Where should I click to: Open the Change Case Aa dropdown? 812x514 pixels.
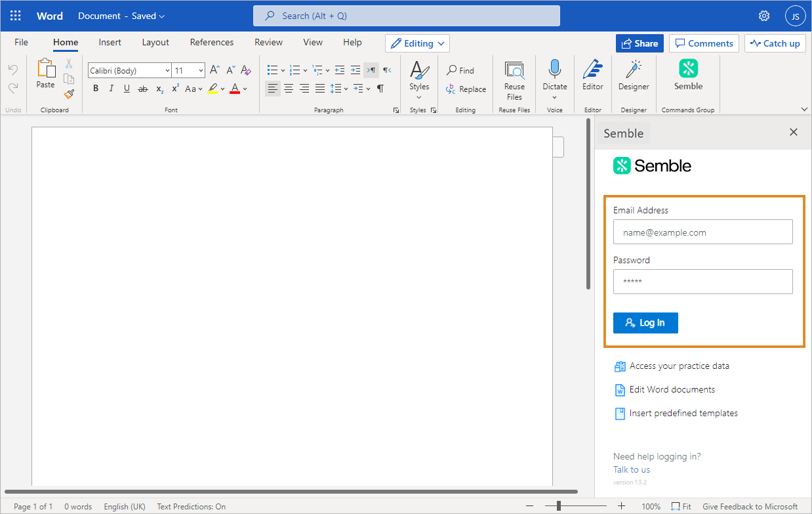pyautogui.click(x=194, y=89)
